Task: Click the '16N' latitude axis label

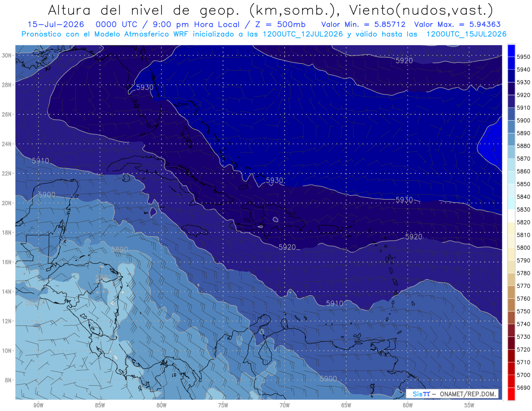Action: point(8,262)
